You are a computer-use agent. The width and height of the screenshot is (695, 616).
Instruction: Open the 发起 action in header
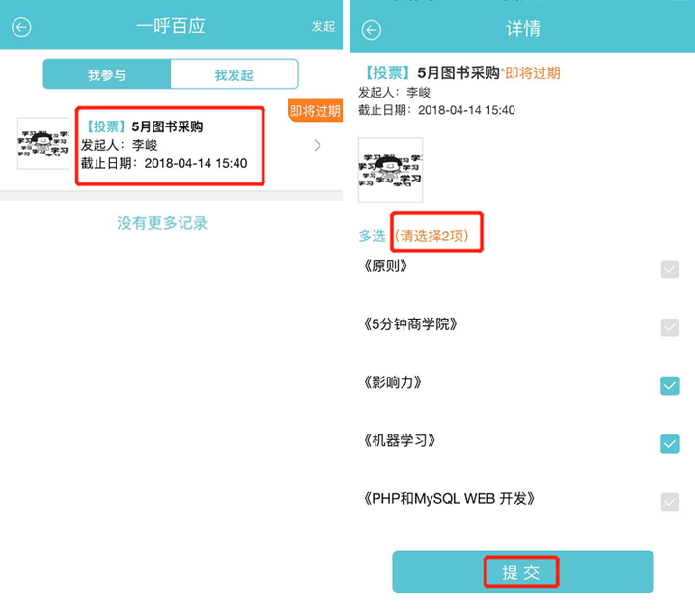click(x=323, y=27)
